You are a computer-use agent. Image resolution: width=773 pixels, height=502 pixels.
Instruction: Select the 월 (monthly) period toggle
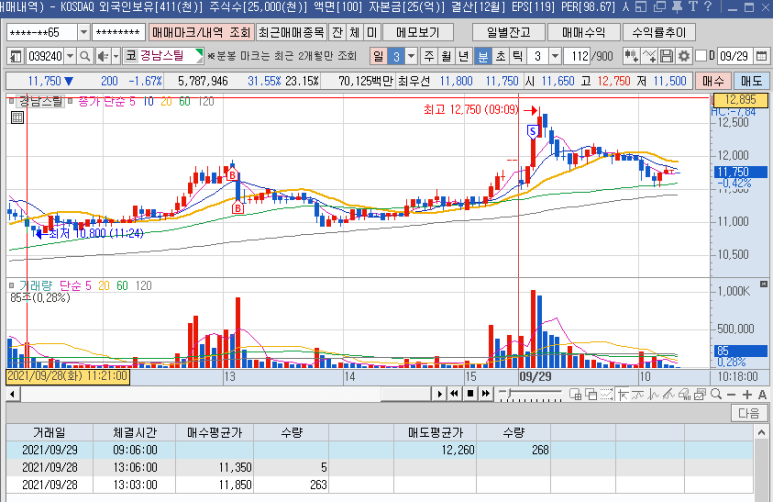coord(446,56)
